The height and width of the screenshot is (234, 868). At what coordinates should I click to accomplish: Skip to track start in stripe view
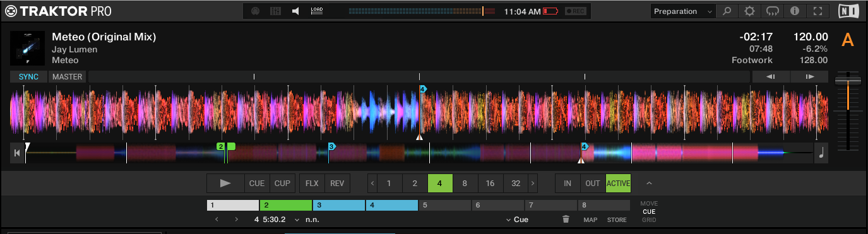click(17, 153)
